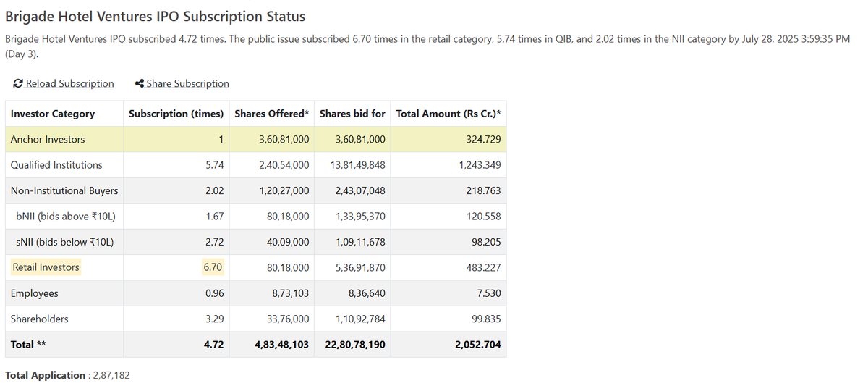Select bNII subscription value 1.67
Viewport: 868px width, 386px height.
(x=214, y=216)
